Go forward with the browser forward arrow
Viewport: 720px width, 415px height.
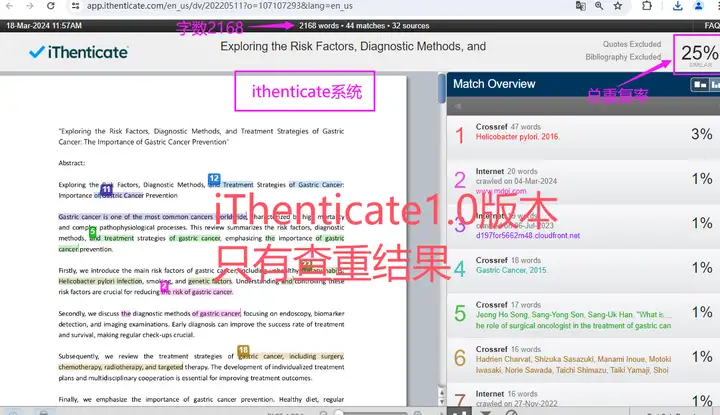coord(30,6)
